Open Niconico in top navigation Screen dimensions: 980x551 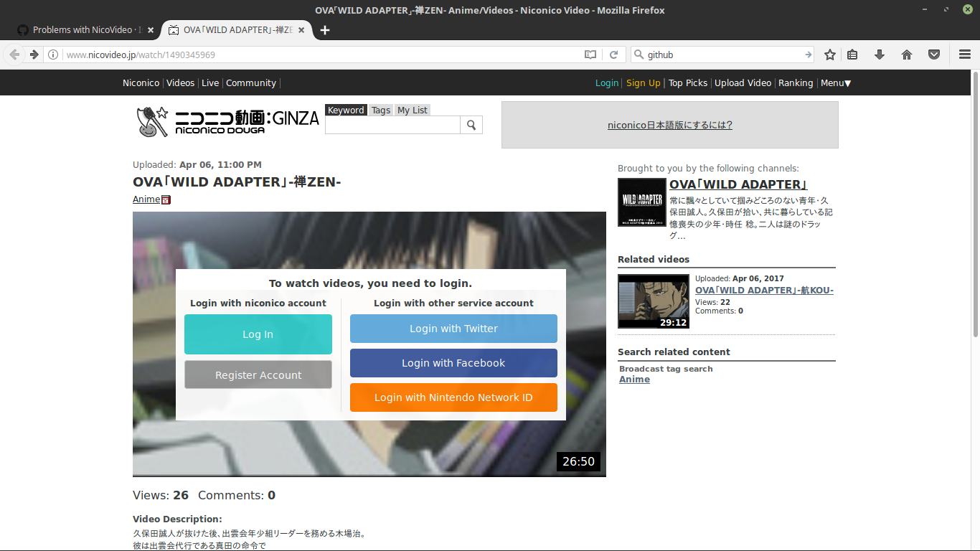click(141, 83)
